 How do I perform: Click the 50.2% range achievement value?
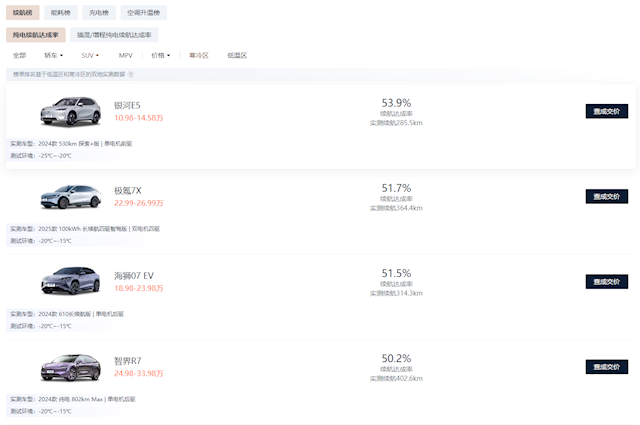point(396,358)
